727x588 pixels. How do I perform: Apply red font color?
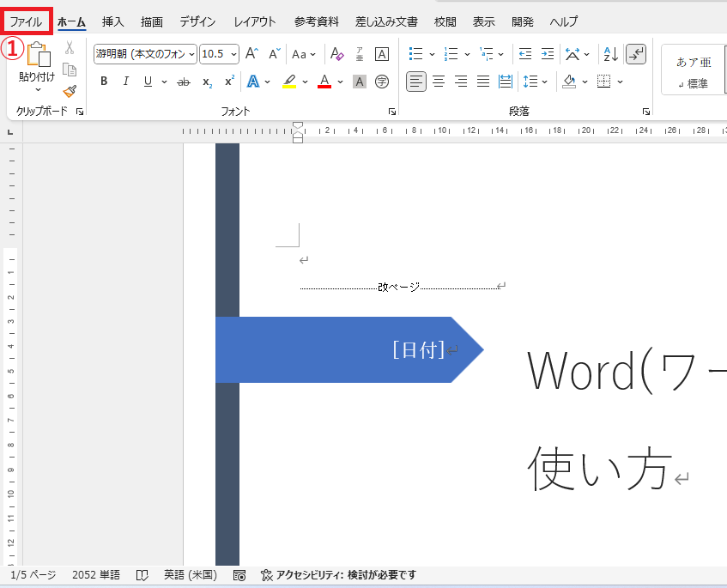pyautogui.click(x=324, y=82)
